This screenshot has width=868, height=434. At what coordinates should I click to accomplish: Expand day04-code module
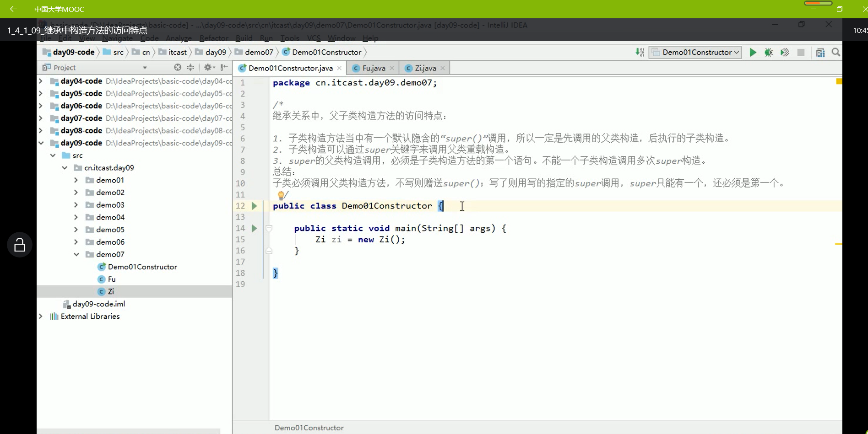(x=41, y=81)
